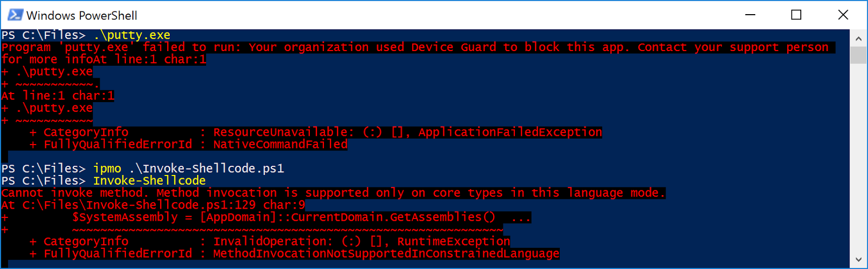Maximize the PowerShell window
Viewport: 868px width, 269px height.
[x=796, y=15]
